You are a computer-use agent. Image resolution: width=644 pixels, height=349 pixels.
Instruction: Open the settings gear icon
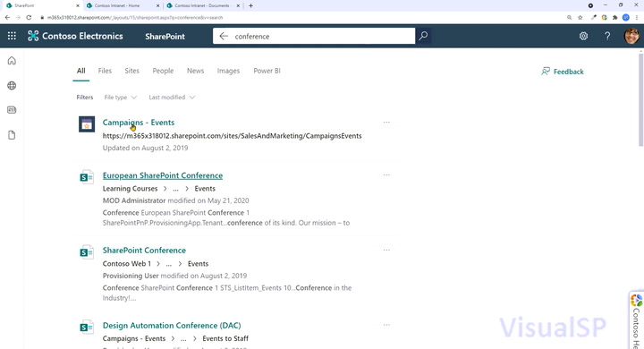coord(583,36)
